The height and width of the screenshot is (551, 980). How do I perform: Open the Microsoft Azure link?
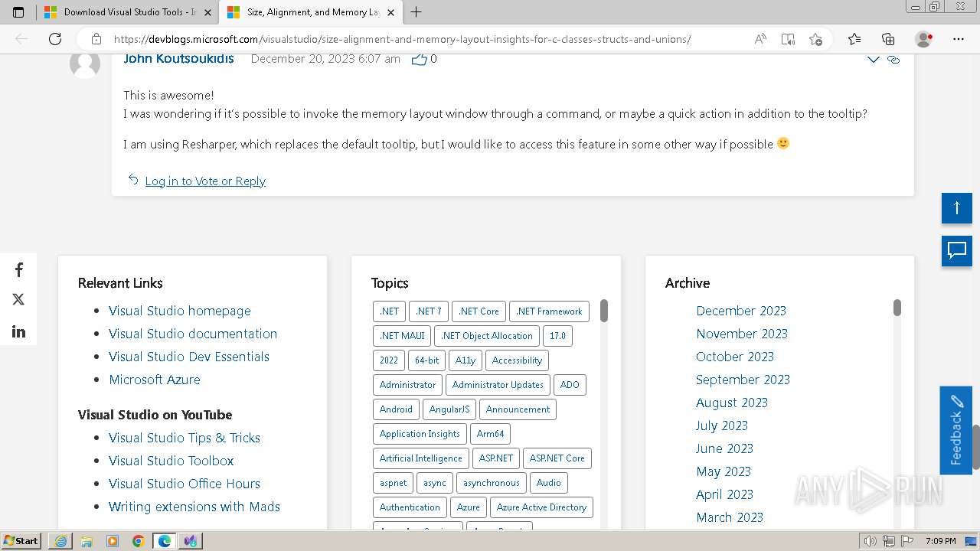pyautogui.click(x=154, y=380)
